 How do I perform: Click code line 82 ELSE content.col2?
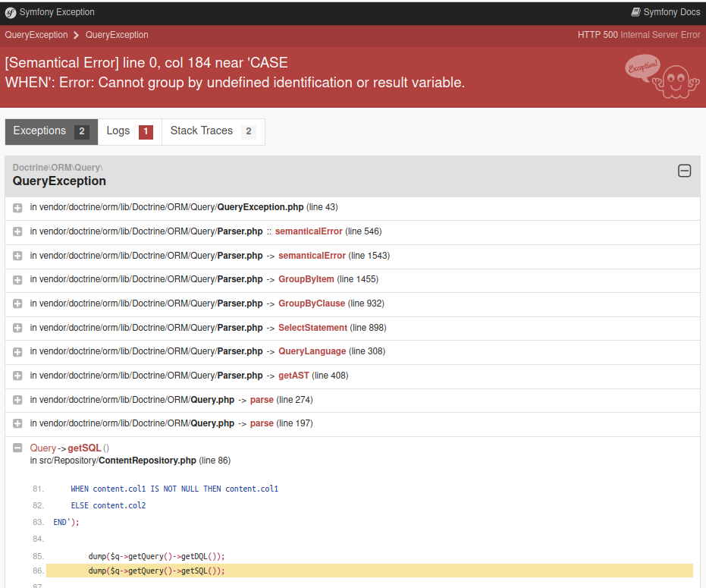[x=108, y=505]
